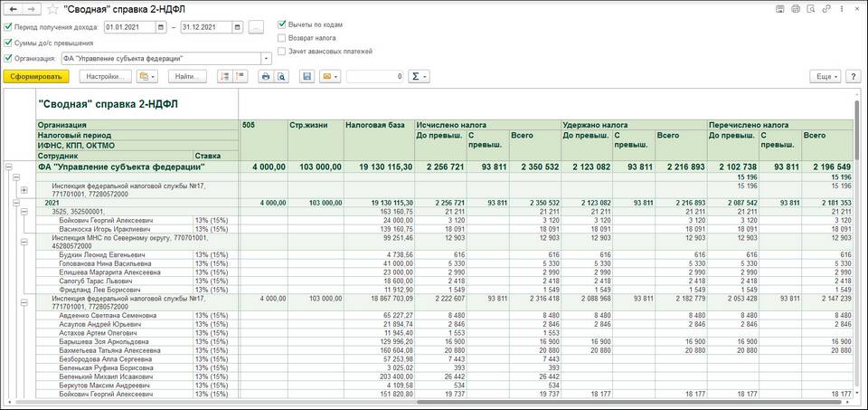The image size is (868, 410).
Task: Click the print icon in report toolbar
Action: click(x=266, y=77)
